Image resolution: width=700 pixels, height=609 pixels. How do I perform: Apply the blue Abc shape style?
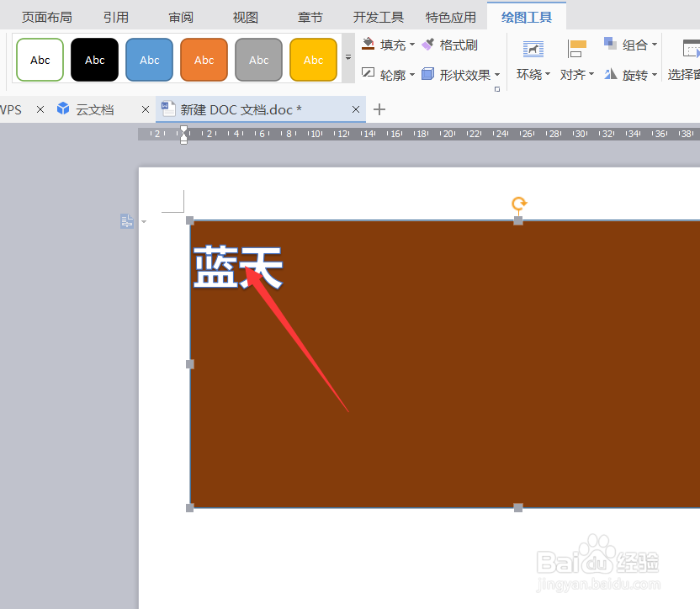point(150,60)
